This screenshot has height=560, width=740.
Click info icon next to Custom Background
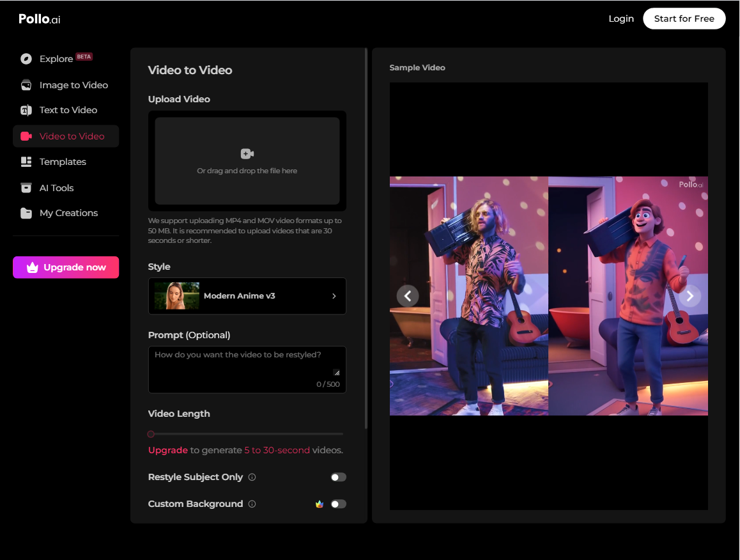(252, 504)
